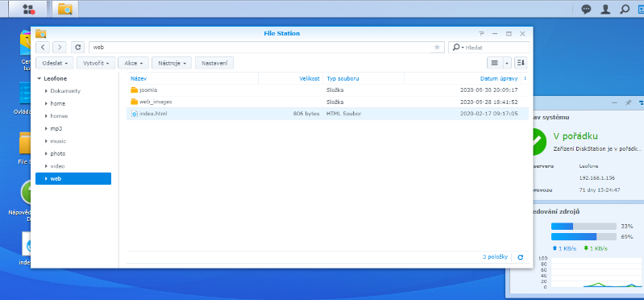Open File Station desktop shortcut

click(x=26, y=148)
